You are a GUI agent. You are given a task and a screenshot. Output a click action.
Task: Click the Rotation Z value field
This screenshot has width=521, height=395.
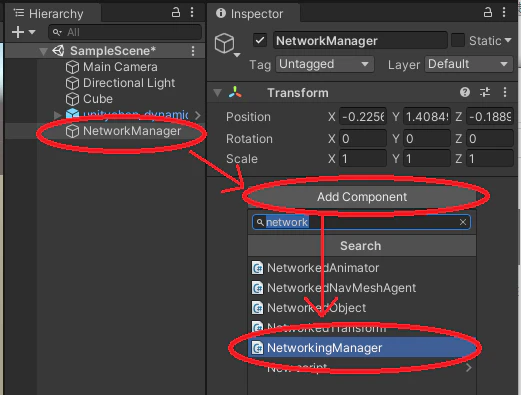490,138
